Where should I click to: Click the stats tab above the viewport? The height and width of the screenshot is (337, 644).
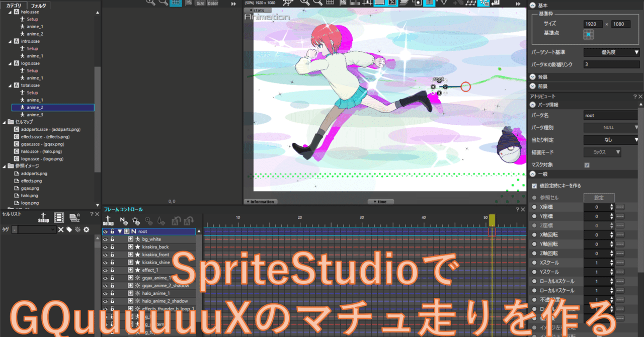257,10
